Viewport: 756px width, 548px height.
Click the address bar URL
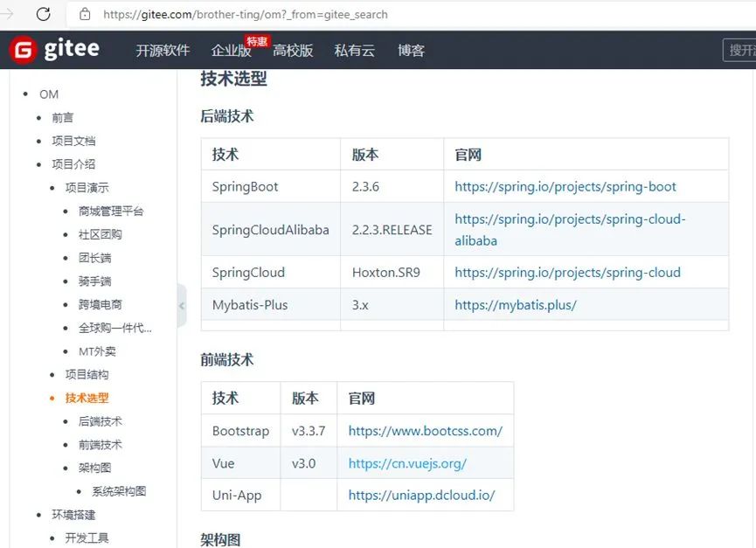[246, 15]
